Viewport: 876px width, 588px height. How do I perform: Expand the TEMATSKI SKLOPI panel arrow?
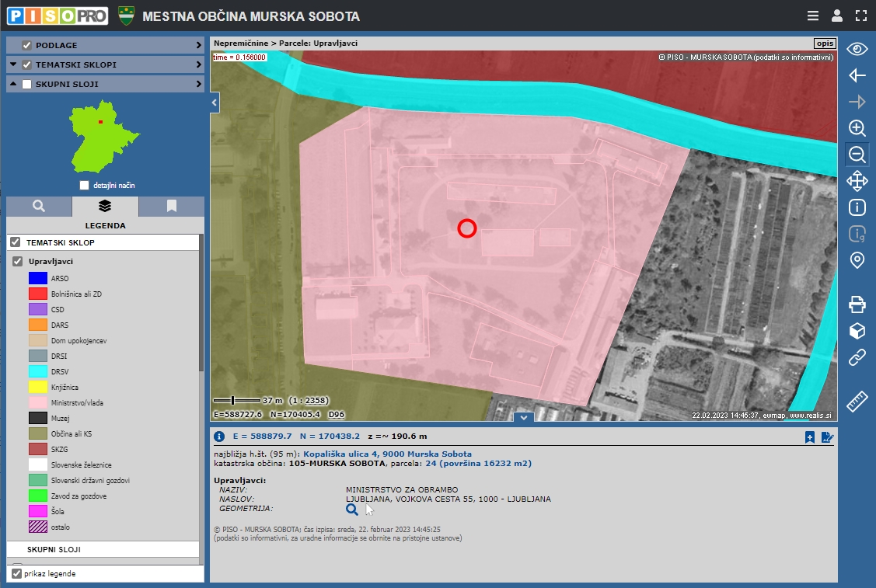(198, 64)
